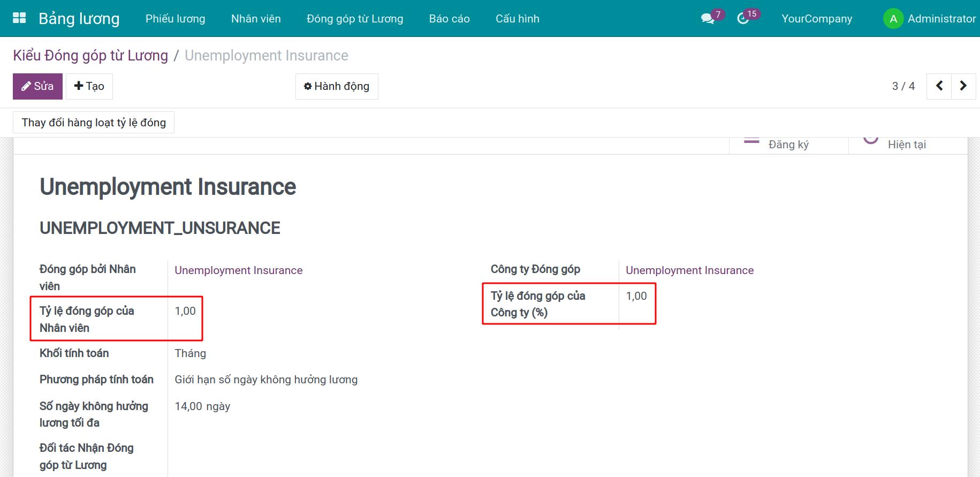Open the apps grid menu icon
980x477 pixels.
(19, 18)
